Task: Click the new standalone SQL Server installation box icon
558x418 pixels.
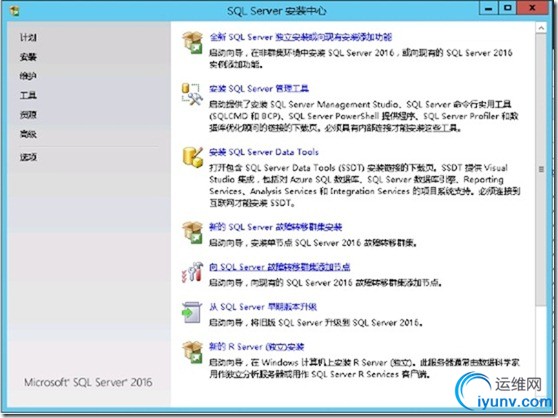Action: point(193,42)
